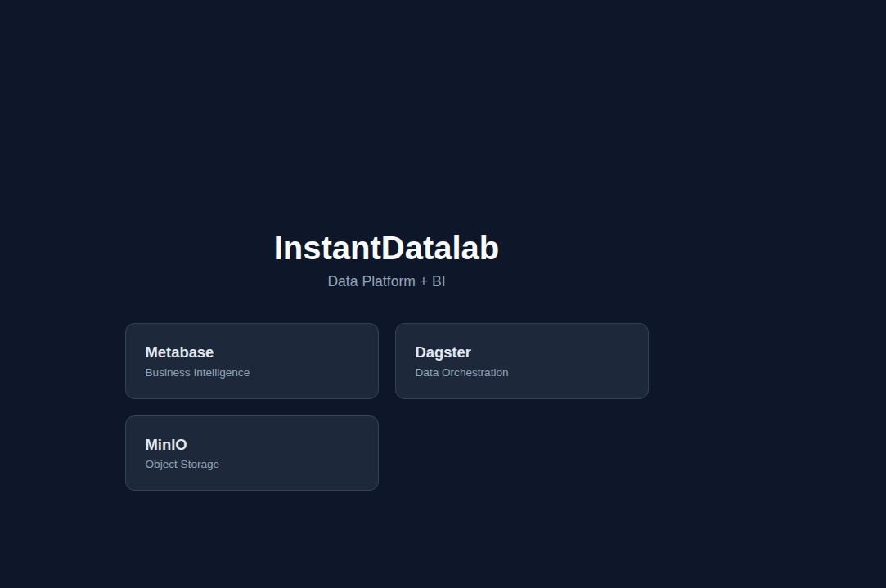The image size is (886, 588).
Task: Launch the Data Orchestration service tile
Action: tap(521, 361)
